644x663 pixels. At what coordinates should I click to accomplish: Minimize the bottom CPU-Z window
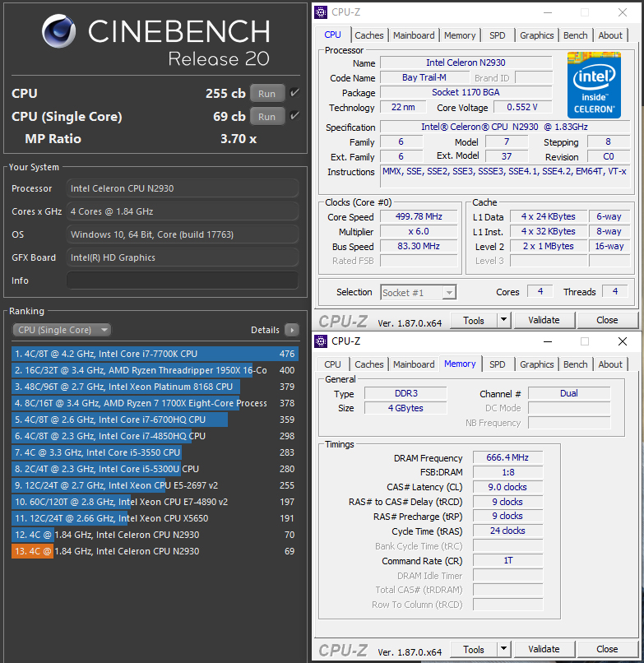pyautogui.click(x=548, y=341)
